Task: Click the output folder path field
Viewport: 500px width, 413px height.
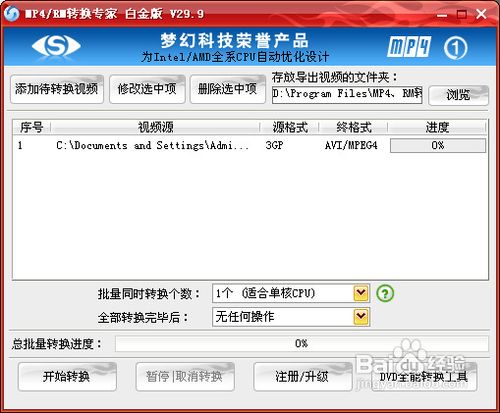Action: click(347, 95)
